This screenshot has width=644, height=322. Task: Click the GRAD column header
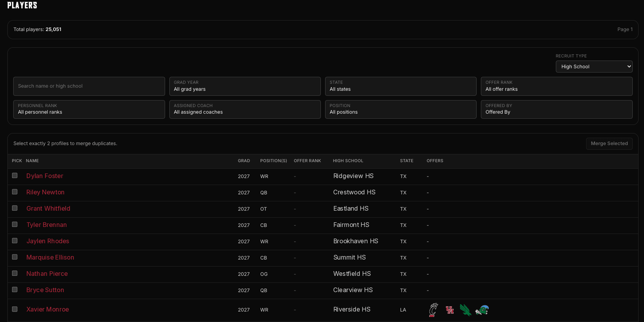[244, 161]
